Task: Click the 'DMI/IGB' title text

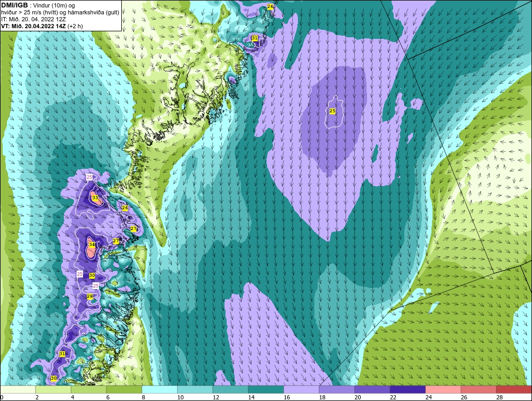Action: 14,5
